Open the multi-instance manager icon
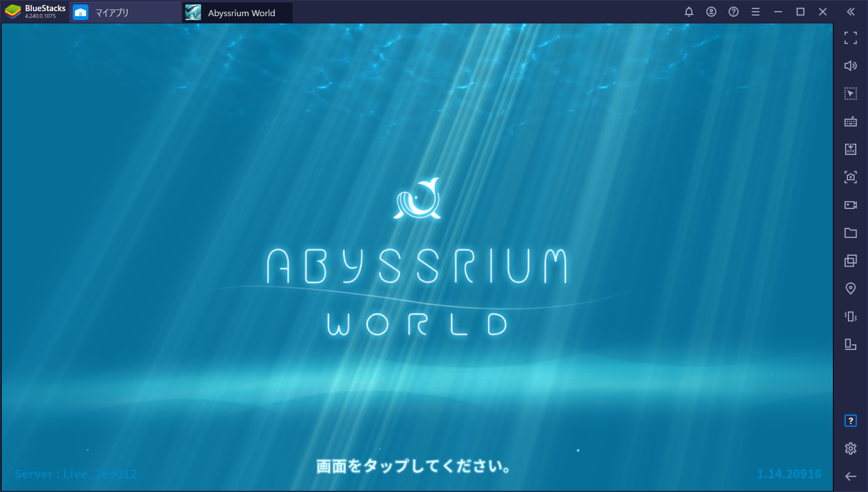The width and height of the screenshot is (868, 492). 851,261
